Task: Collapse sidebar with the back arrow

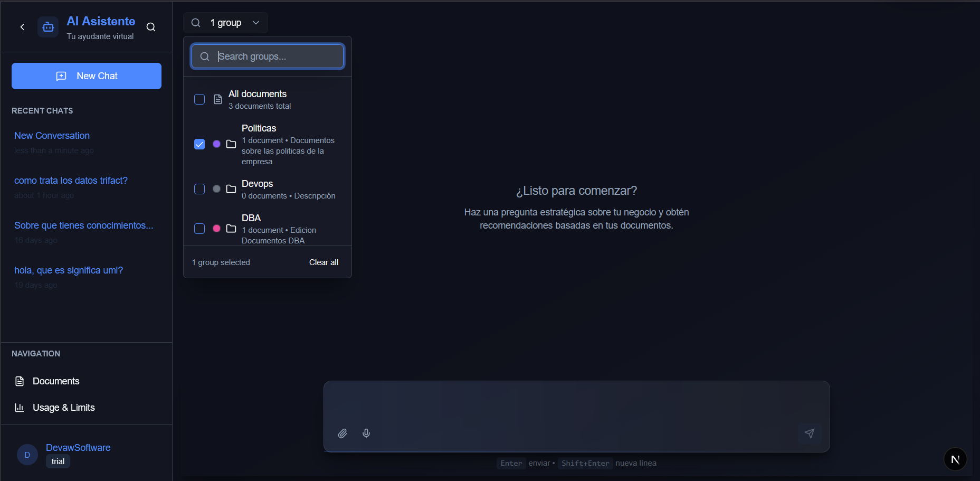Action: coord(22,27)
